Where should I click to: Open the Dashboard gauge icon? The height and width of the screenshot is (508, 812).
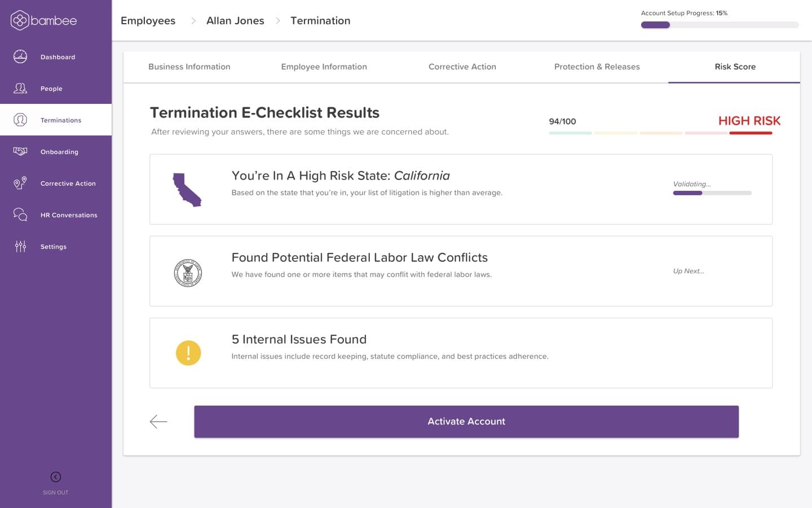pos(20,56)
